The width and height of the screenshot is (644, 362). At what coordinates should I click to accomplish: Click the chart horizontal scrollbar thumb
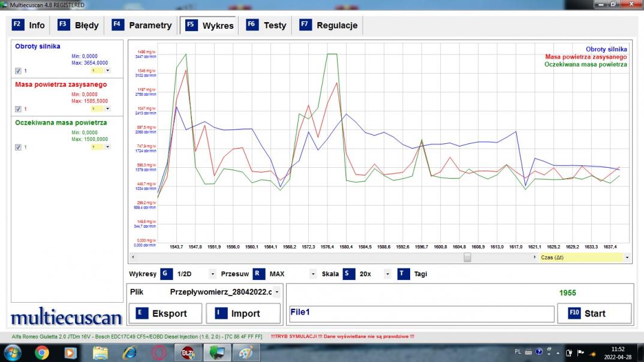[x=467, y=257]
